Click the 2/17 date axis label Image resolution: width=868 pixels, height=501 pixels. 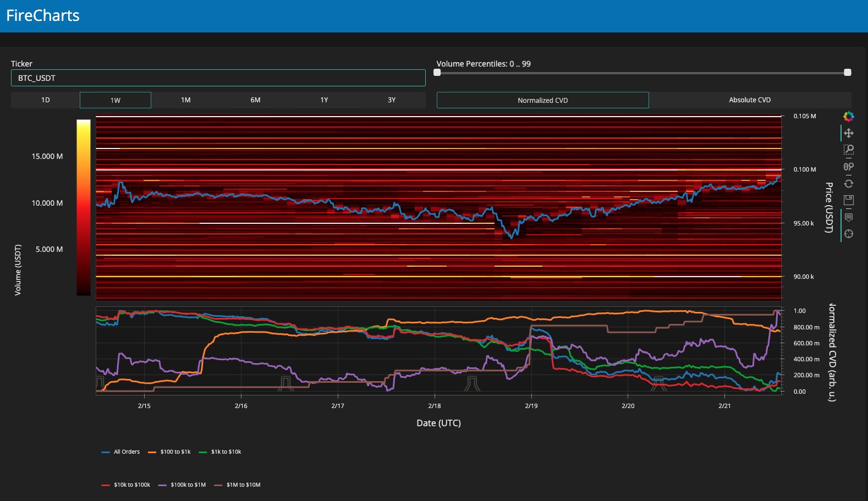click(x=338, y=406)
